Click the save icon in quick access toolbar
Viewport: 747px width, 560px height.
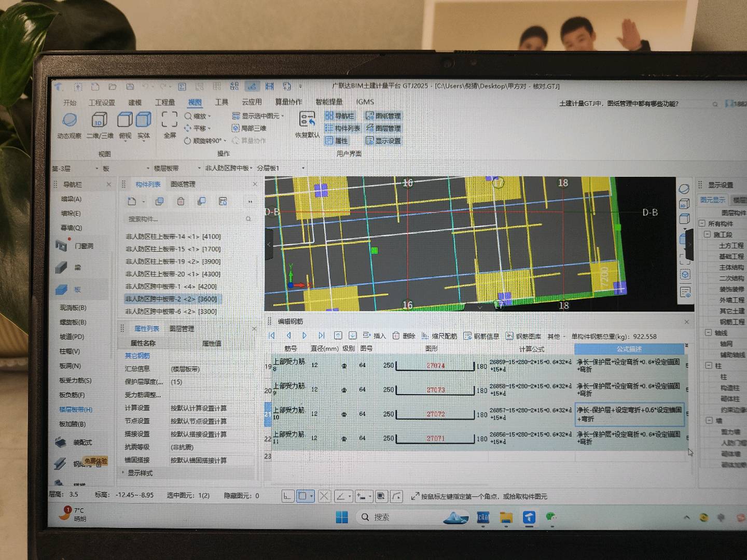tap(130, 87)
